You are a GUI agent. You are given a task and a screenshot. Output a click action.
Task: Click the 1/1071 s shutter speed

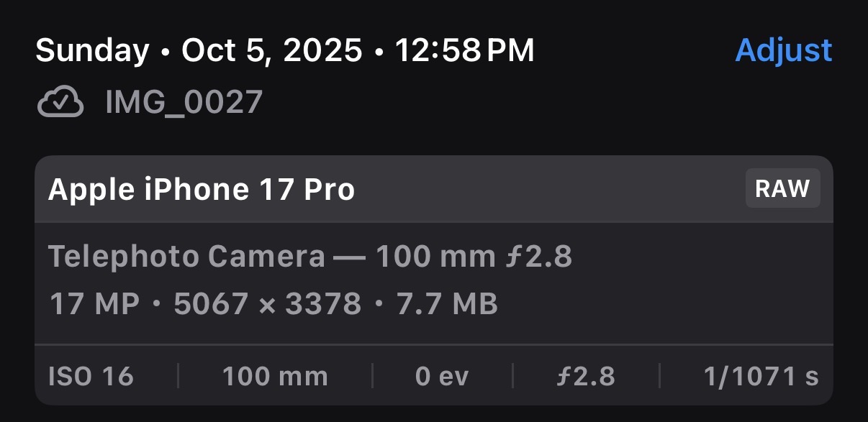(761, 376)
